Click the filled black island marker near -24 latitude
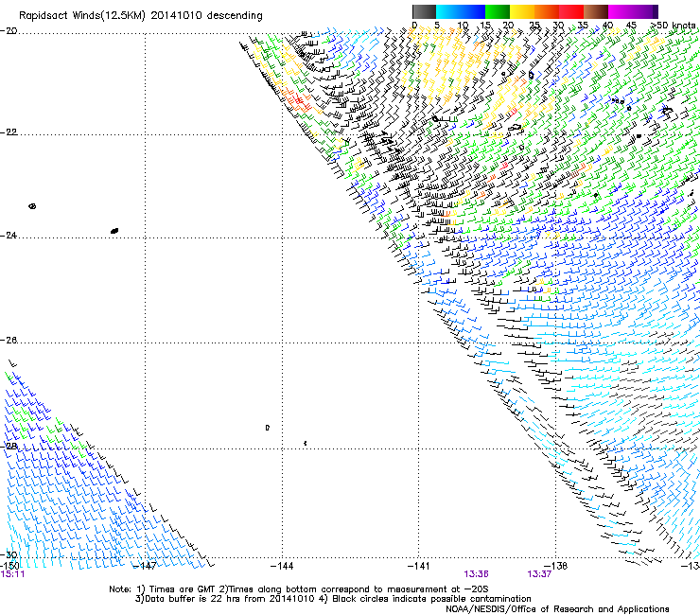 (114, 231)
